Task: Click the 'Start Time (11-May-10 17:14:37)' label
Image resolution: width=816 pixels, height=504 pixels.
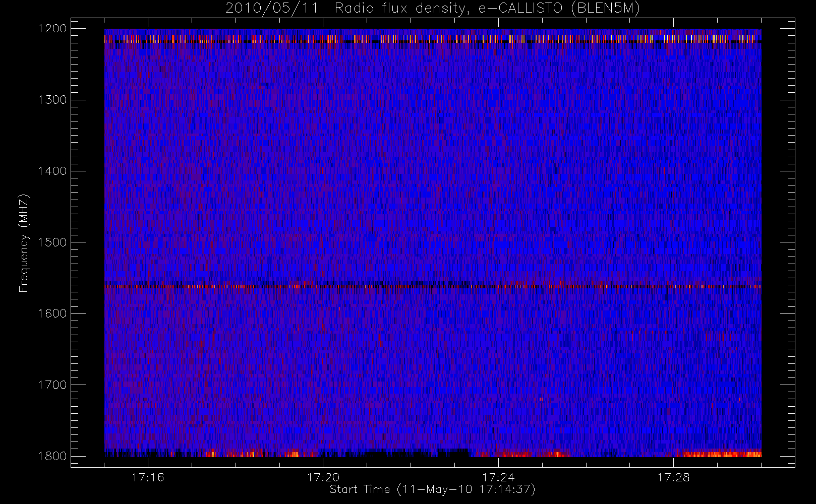Action: click(432, 489)
